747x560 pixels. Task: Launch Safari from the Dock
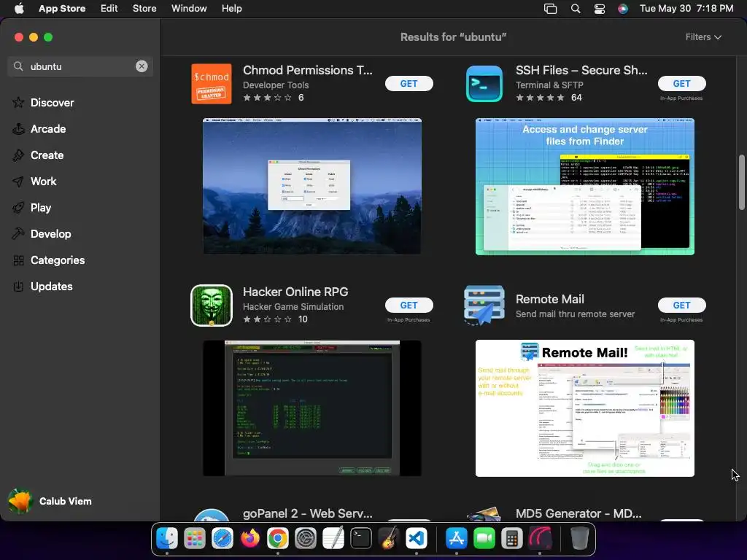(x=222, y=539)
